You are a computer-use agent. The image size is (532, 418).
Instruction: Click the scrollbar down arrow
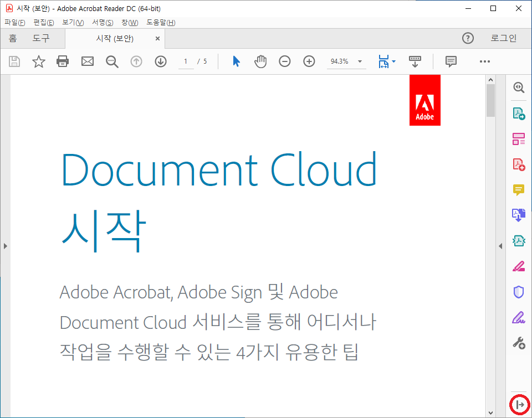pos(490,413)
